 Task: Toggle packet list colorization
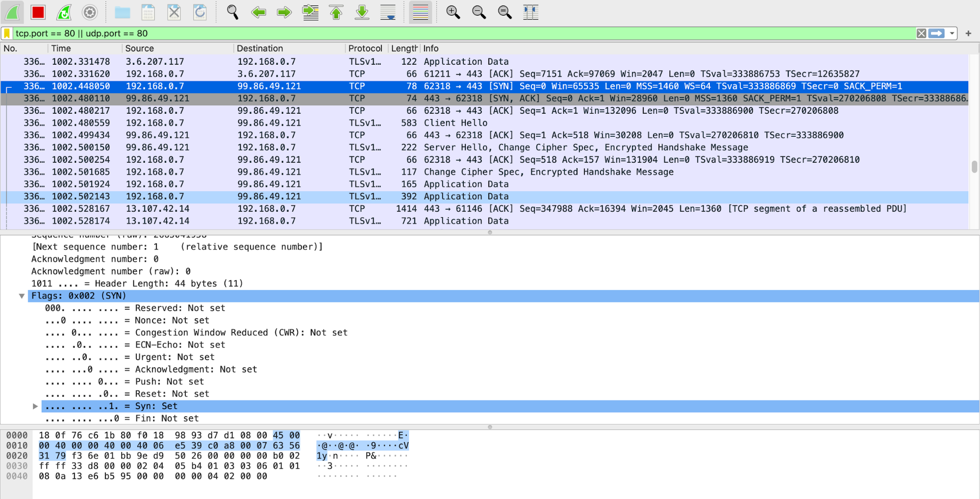pyautogui.click(x=420, y=12)
